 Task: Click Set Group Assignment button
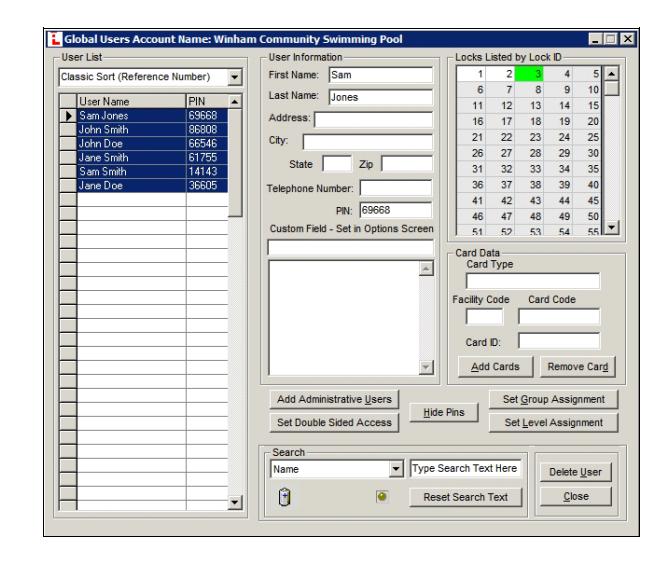[553, 399]
